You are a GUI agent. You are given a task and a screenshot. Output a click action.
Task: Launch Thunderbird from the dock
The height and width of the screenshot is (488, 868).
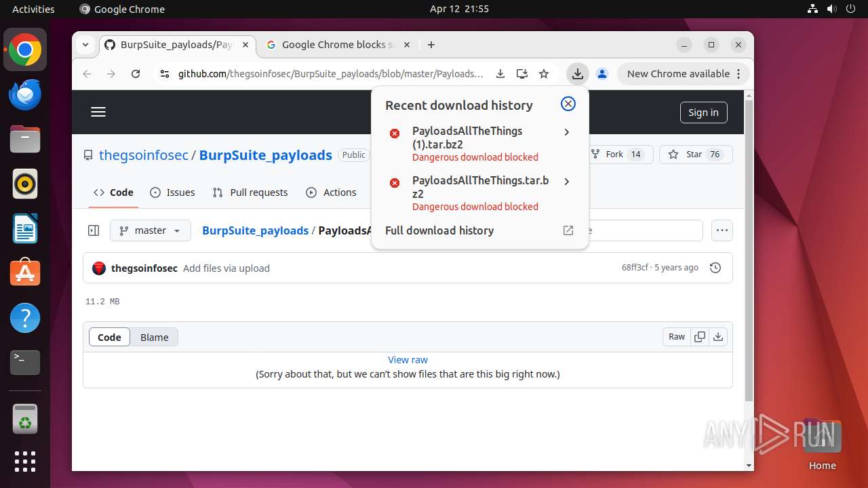tap(25, 95)
